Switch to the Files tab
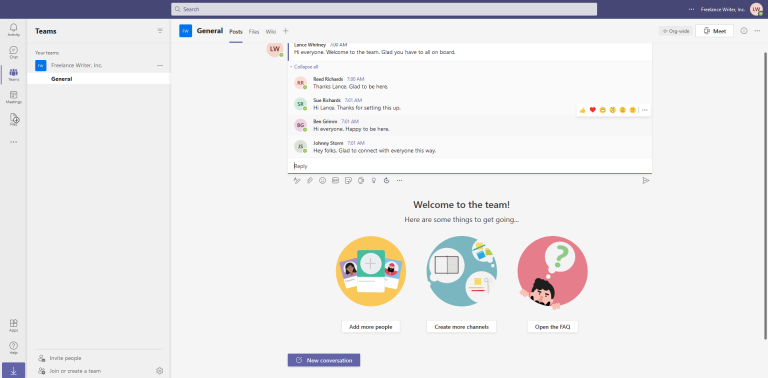Screen dimensions: 768x378 tap(254, 31)
